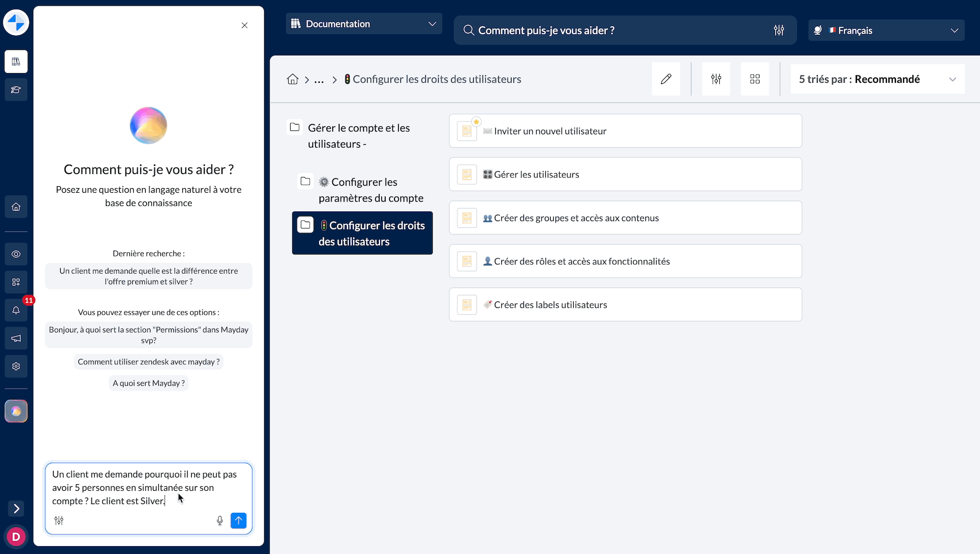Viewport: 980px width, 554px height.
Task: Click the chat input settings sliders icon
Action: pyautogui.click(x=59, y=521)
